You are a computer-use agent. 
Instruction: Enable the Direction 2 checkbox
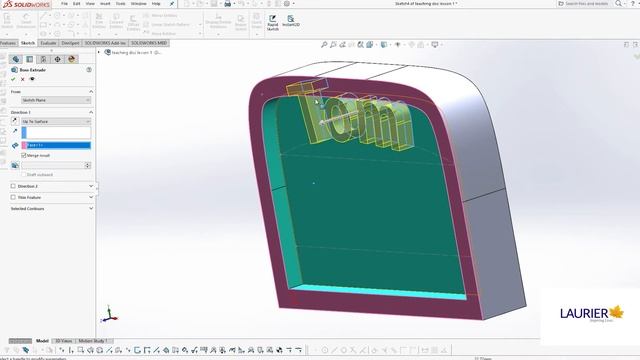click(13, 186)
